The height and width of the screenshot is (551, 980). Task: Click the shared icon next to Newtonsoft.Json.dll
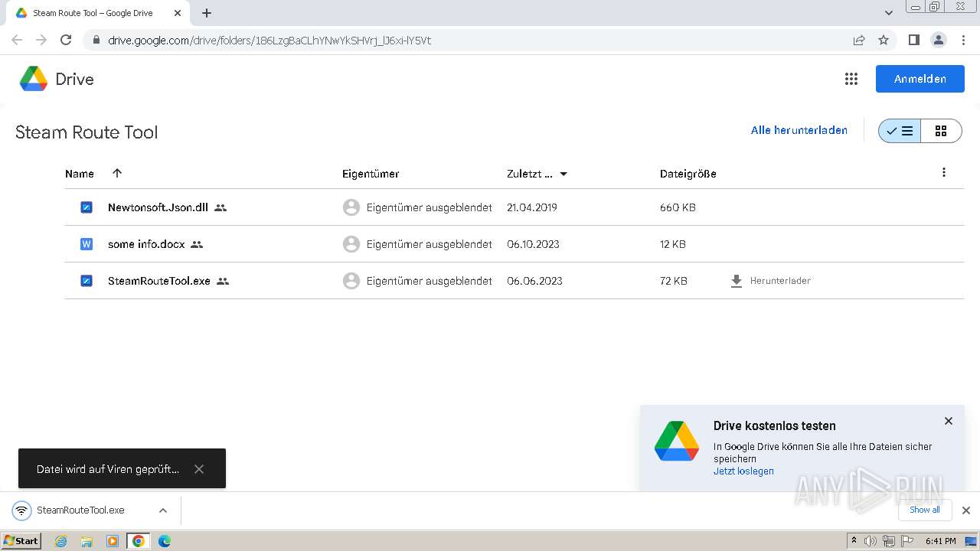(220, 207)
